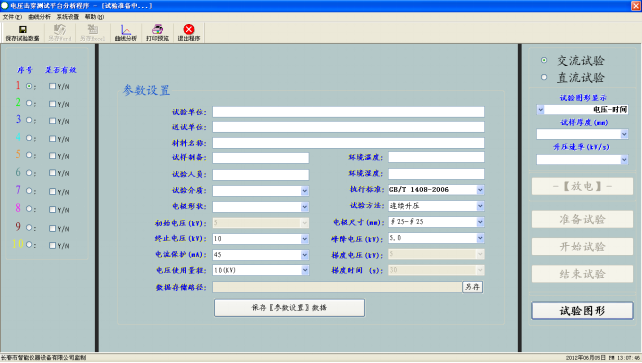Click the 开始试验 button
Image resolution: width=642 pixels, height=363 pixels.
pyautogui.click(x=582, y=247)
